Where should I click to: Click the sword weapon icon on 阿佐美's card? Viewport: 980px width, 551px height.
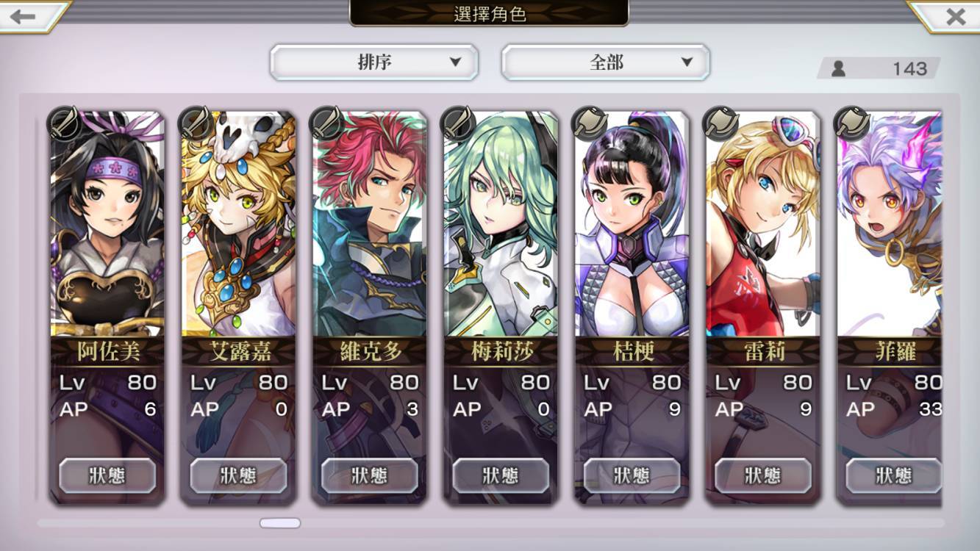click(65, 123)
